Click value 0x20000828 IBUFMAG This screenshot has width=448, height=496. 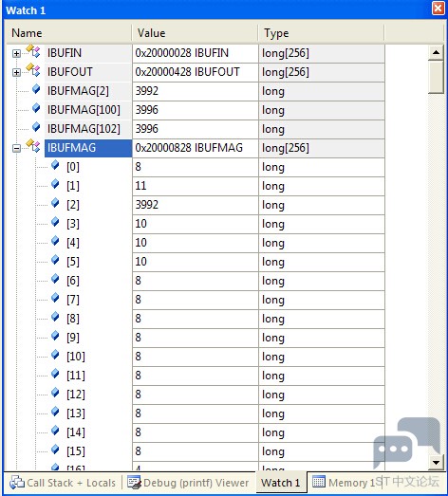(195, 148)
